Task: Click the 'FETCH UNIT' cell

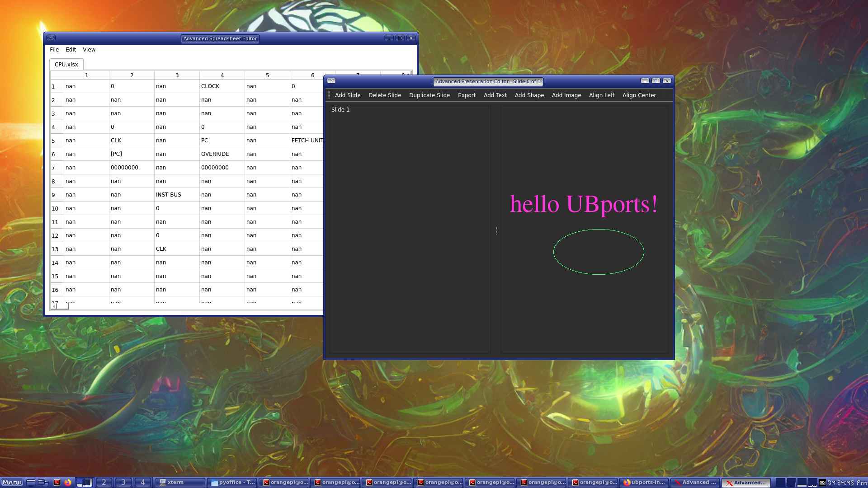Action: click(307, 141)
